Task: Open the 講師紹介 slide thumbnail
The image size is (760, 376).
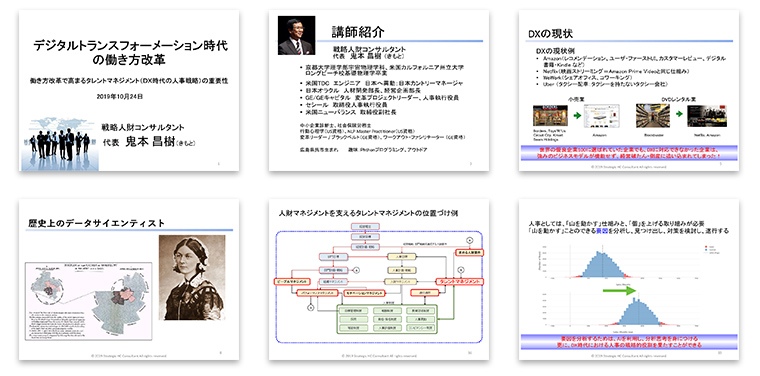Action: (x=379, y=91)
